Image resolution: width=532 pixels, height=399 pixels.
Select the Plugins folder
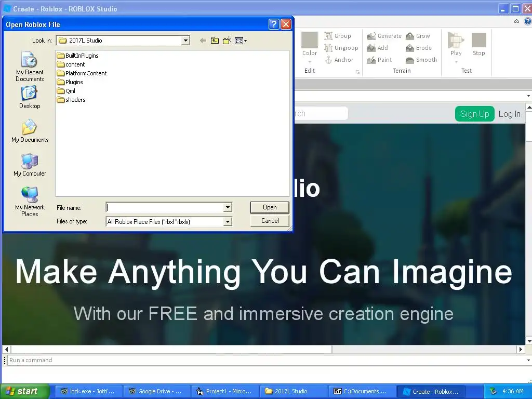click(x=70, y=82)
